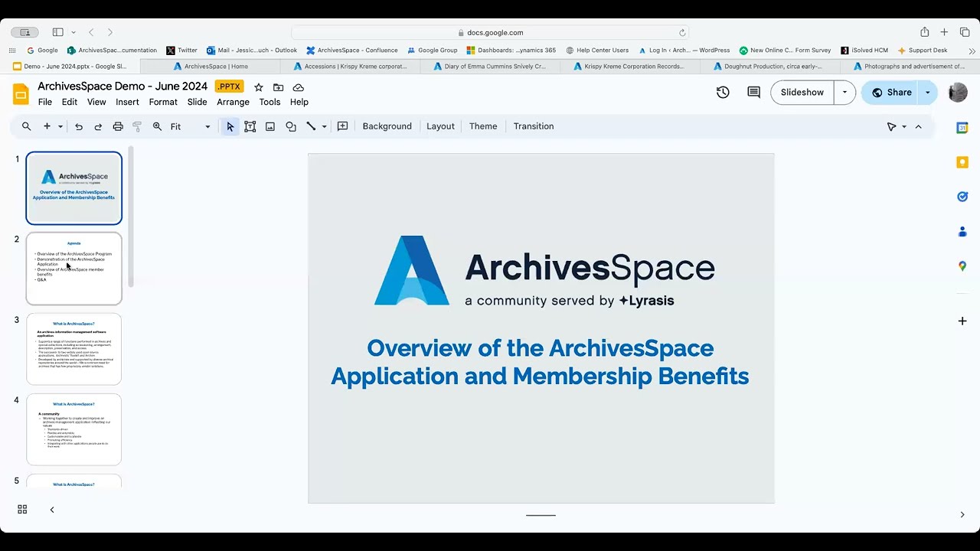
Task: Open the Insert menu
Action: (x=127, y=102)
